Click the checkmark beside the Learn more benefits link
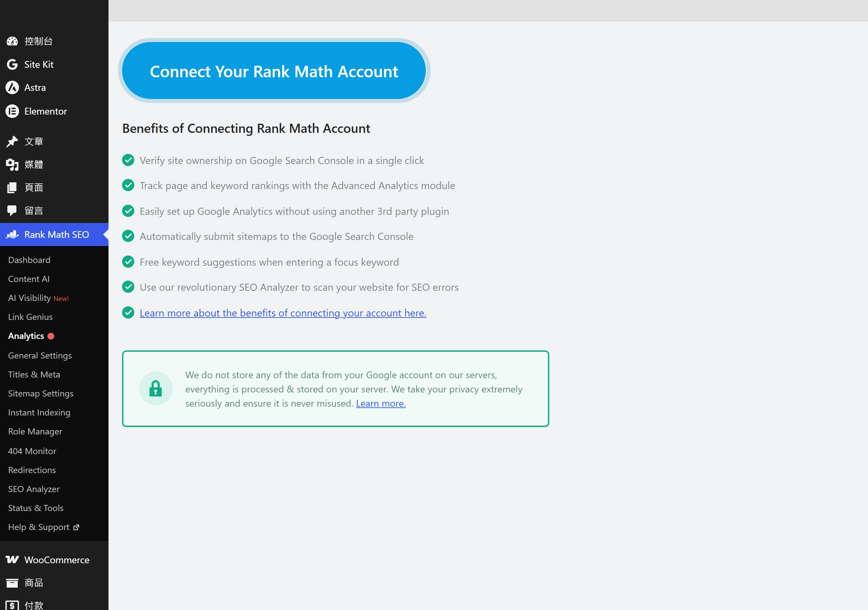868x610 pixels. pos(128,312)
